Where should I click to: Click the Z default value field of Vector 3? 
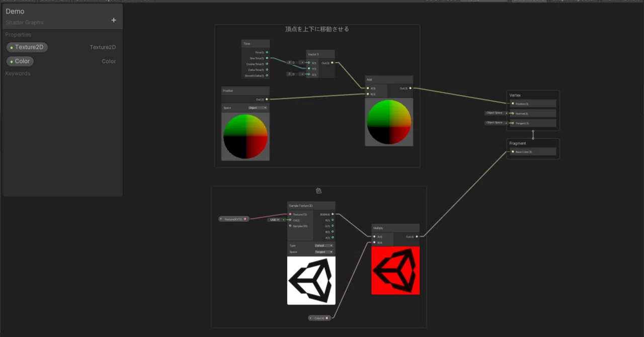point(296,74)
